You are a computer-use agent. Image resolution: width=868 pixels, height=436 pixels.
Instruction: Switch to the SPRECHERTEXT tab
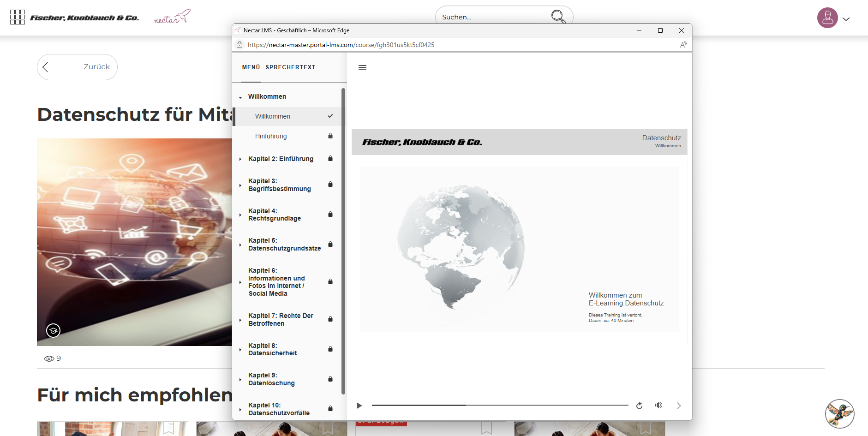290,67
